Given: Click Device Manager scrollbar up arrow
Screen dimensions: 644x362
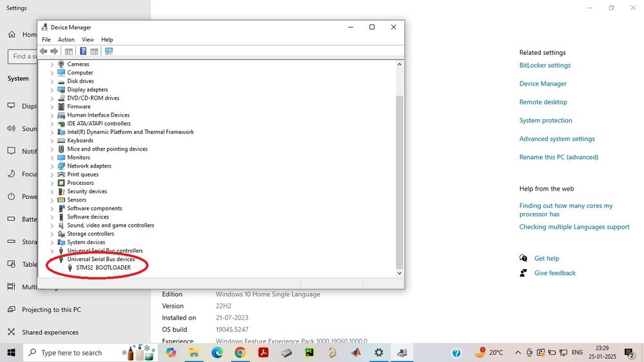Looking at the screenshot, I should click(x=399, y=64).
